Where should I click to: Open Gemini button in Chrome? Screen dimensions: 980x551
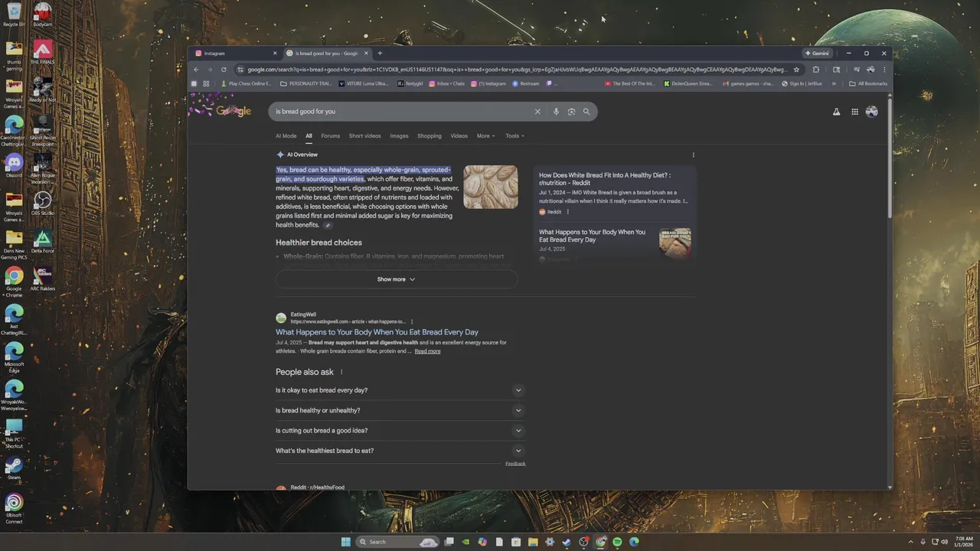pyautogui.click(x=817, y=54)
